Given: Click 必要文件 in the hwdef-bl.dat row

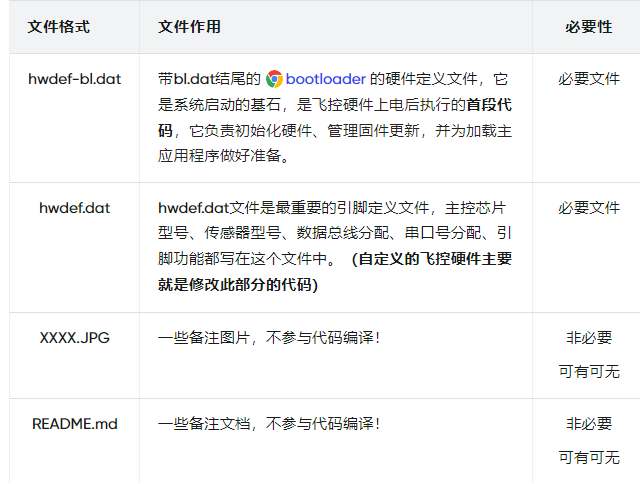Looking at the screenshot, I should pos(588,79).
